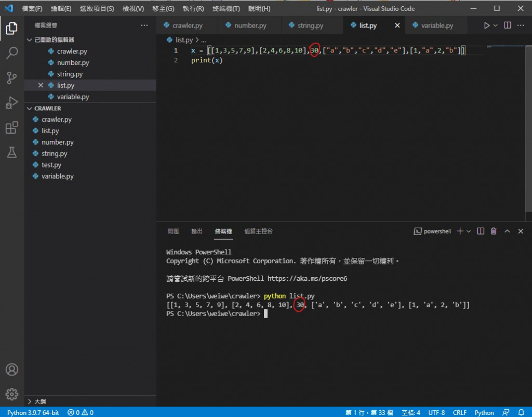Viewport: 532px width, 417px height.
Task: Open the Run (R) menu
Action: click(193, 8)
